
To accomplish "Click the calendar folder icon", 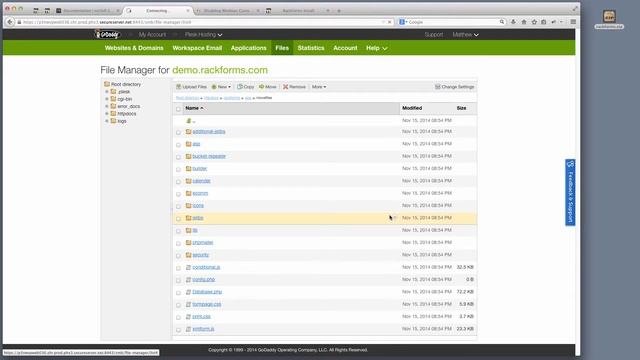I will coord(189,181).
